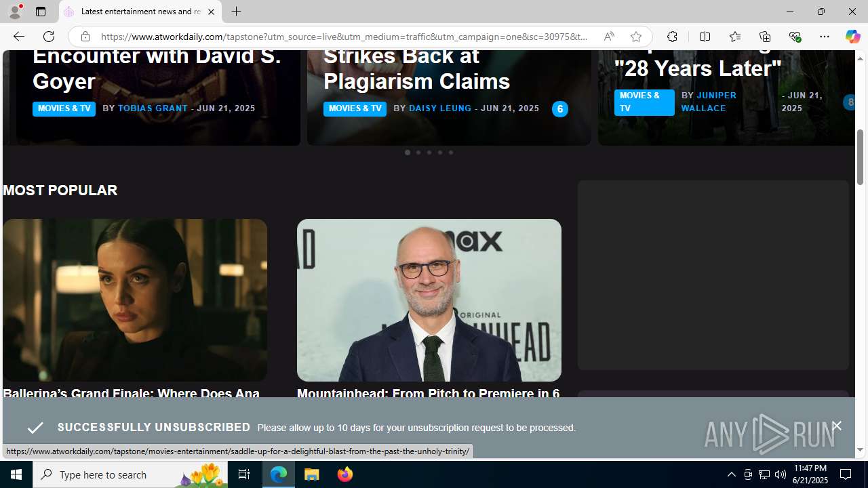Screen dimensions: 868x488
Task: Open Ballerina article thumbnail image
Action: pyautogui.click(x=135, y=300)
